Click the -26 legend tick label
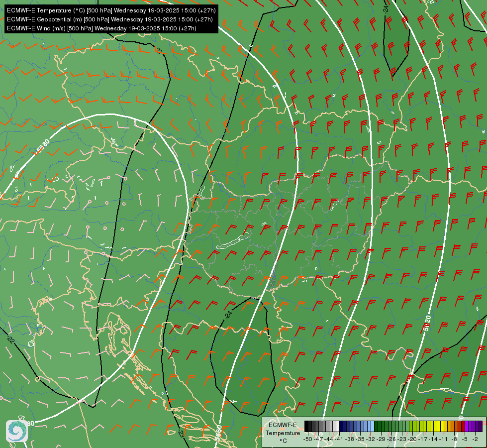 tap(391, 439)
